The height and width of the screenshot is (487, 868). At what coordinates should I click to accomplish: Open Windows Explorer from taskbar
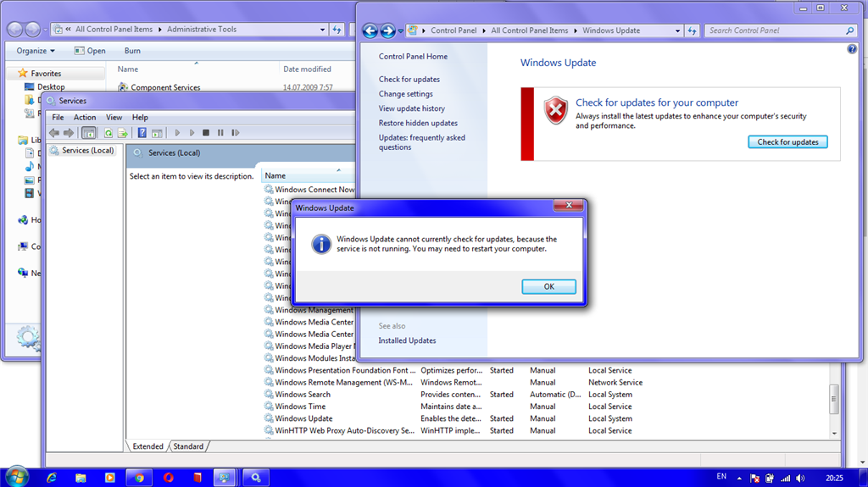81,478
